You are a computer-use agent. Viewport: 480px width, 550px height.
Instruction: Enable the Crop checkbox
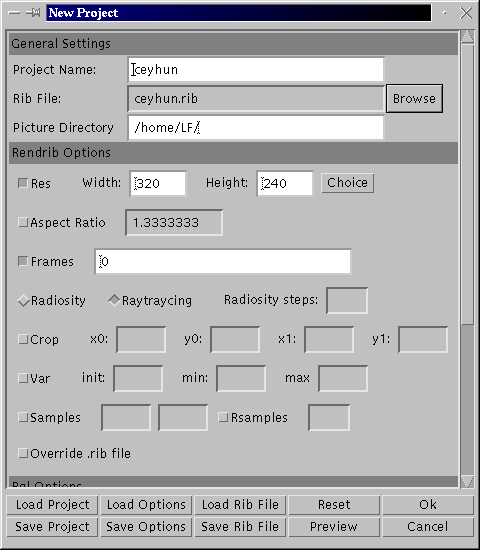[23, 339]
